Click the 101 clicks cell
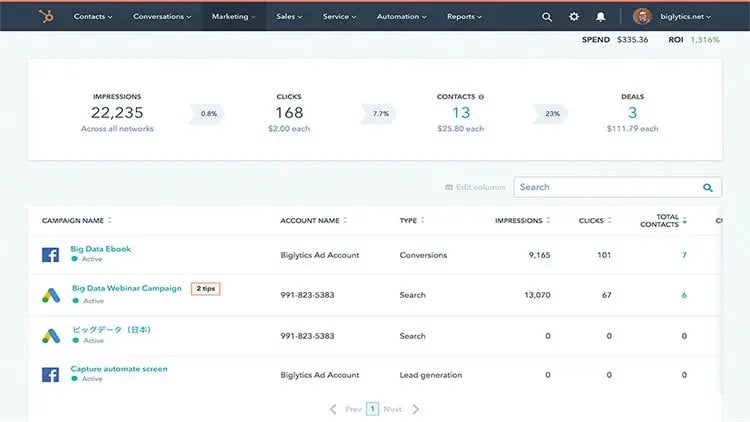The height and width of the screenshot is (422, 750). [x=604, y=255]
